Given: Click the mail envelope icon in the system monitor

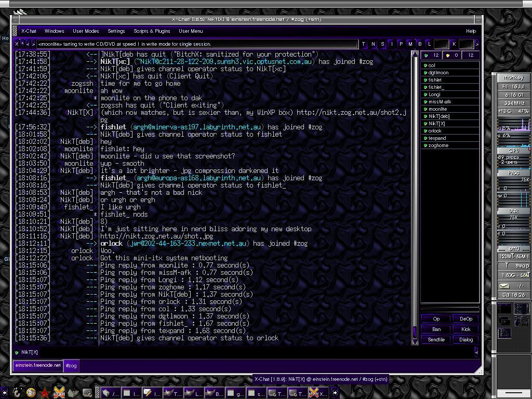Looking at the screenshot, I should tap(504, 286).
